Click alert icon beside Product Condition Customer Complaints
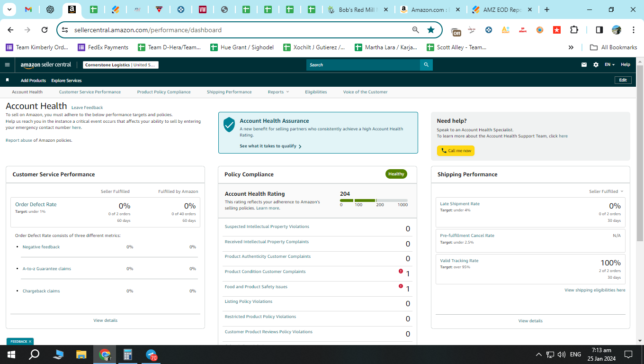The height and width of the screenshot is (364, 644). coord(401,272)
